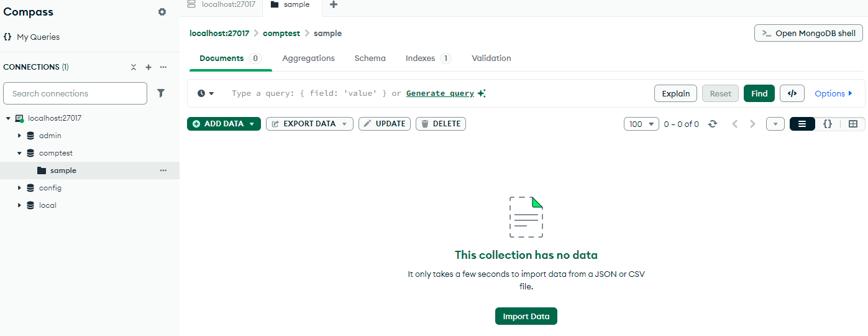
Task: Click the Generate query link
Action: coord(440,93)
